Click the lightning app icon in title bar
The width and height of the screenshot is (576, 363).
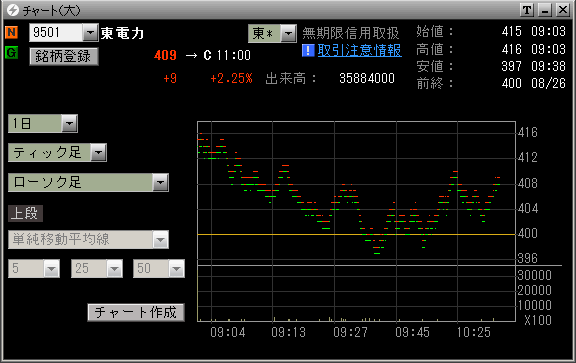point(13,10)
